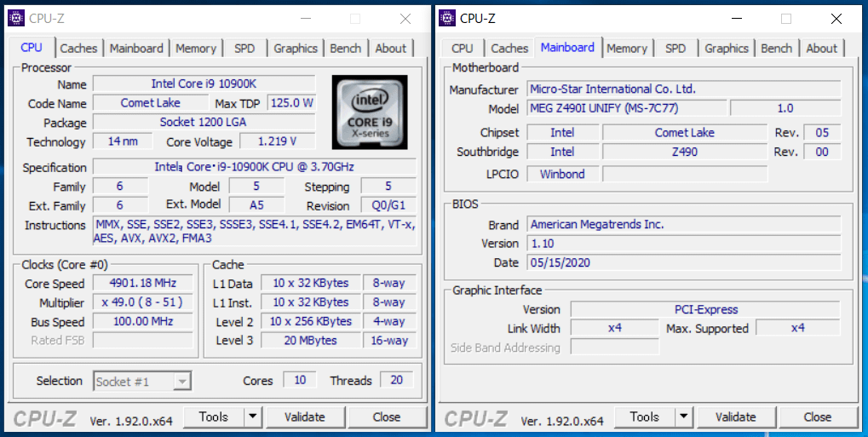Open Memory tab in left window
This screenshot has width=868, height=437.
click(196, 49)
